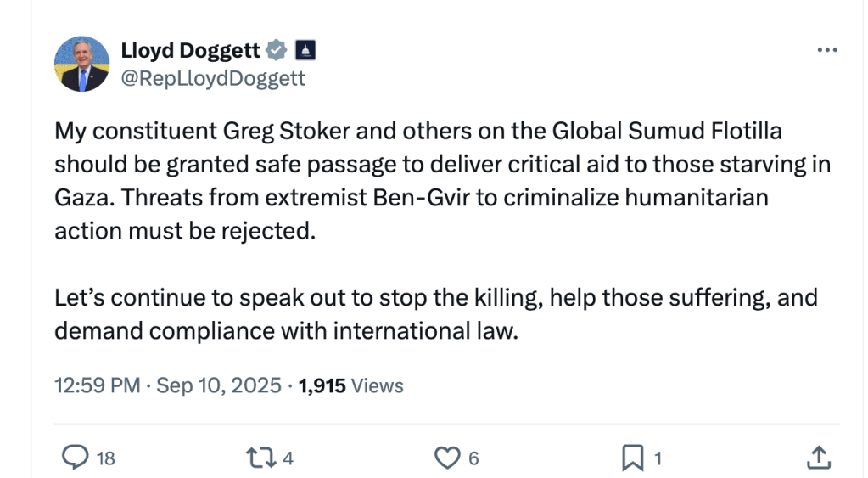Click the Sep 10, 2025 date

(x=219, y=385)
